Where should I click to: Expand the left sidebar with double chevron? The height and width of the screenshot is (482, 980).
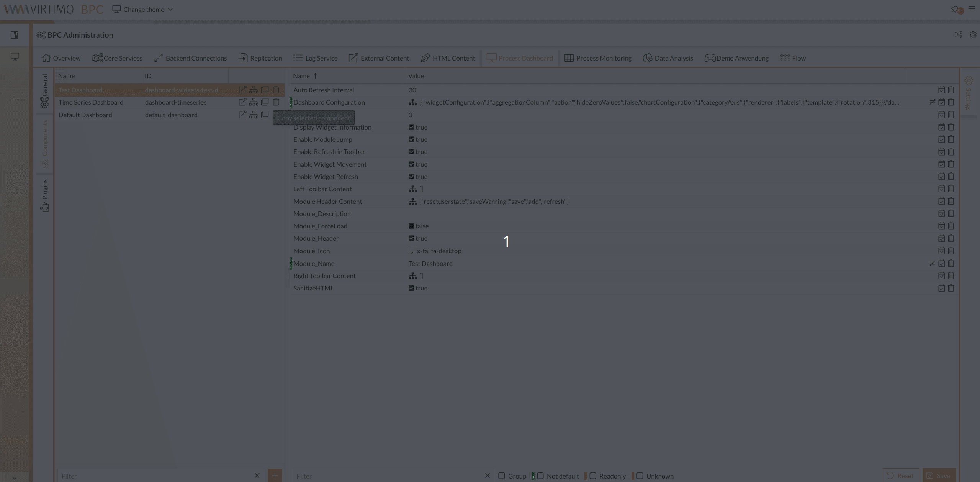(14, 478)
